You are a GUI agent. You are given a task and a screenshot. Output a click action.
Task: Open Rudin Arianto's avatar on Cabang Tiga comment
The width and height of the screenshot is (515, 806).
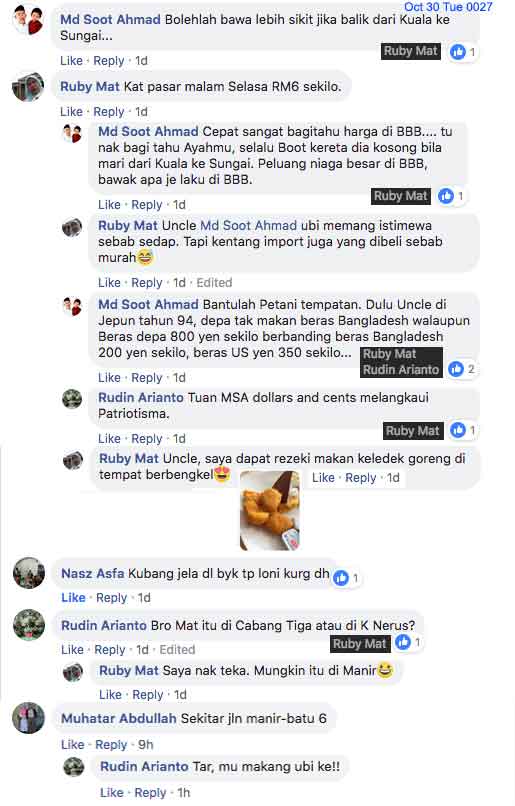29,625
